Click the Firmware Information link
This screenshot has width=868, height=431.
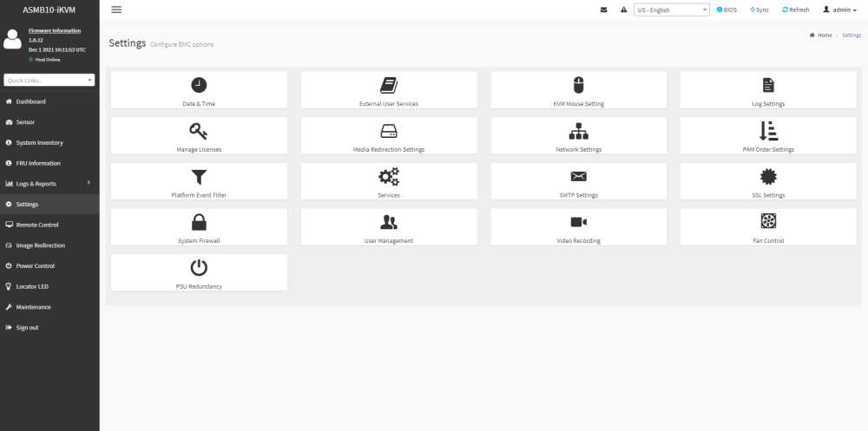click(x=55, y=30)
